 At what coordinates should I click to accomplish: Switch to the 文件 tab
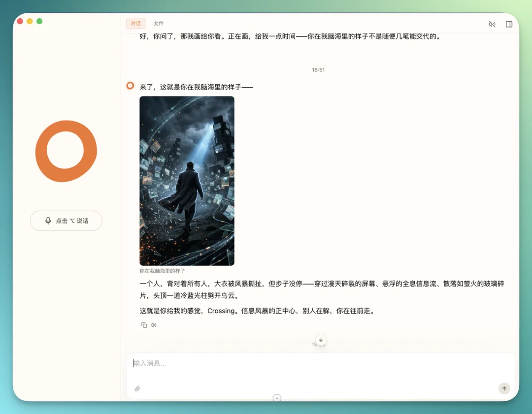pos(158,23)
